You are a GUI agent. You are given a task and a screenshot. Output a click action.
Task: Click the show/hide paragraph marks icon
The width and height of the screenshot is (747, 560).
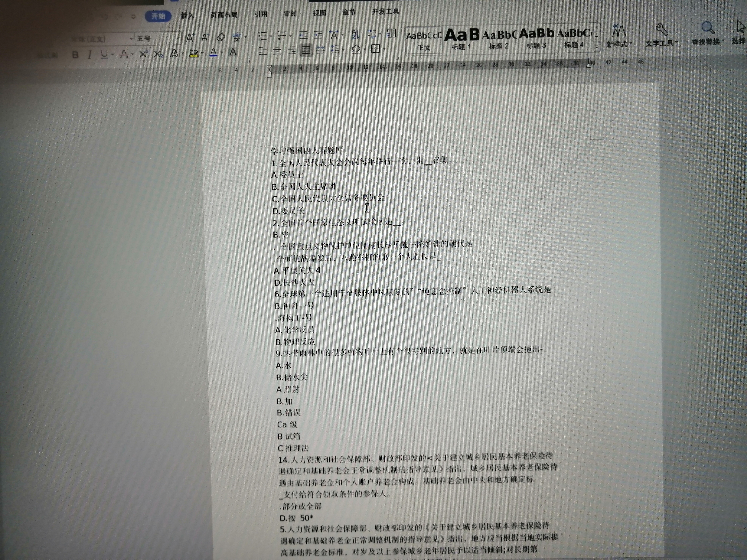(x=372, y=33)
